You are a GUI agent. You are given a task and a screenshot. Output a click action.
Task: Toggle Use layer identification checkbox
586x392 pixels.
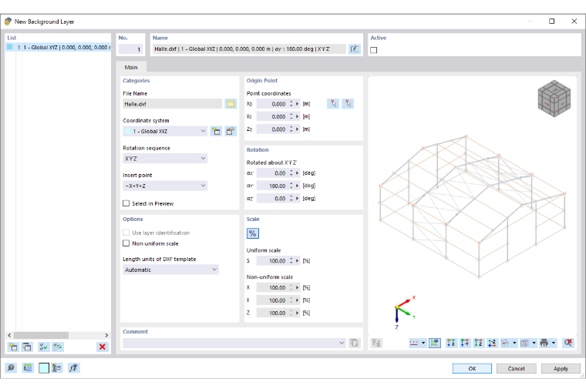tap(126, 233)
